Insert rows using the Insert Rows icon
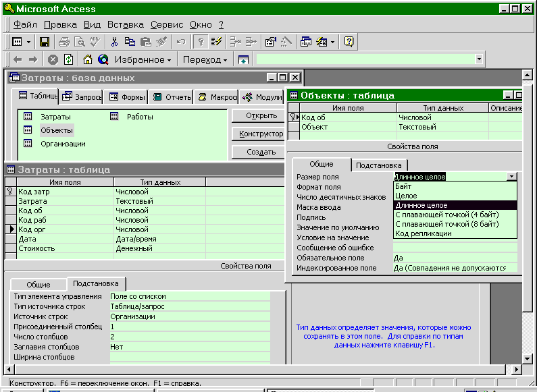Screen dimensions: 537x392 tap(235, 42)
